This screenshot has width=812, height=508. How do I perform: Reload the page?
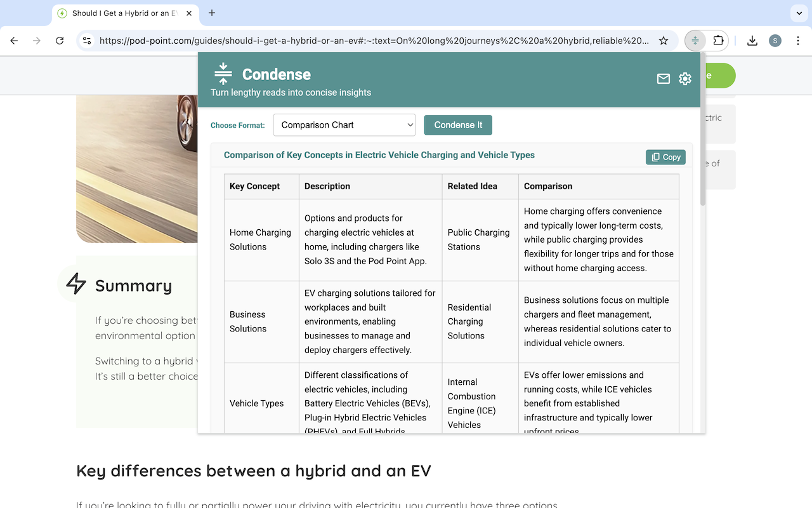(x=60, y=41)
